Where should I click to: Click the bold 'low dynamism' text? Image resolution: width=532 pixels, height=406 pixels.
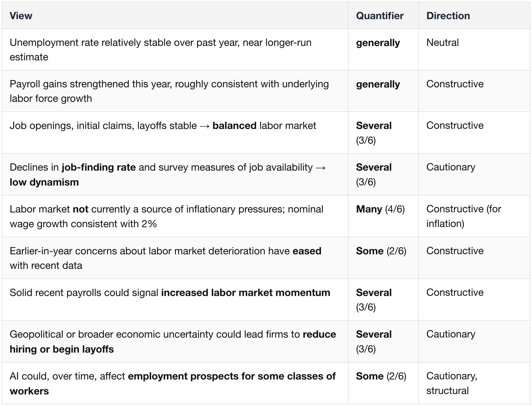pos(44,182)
